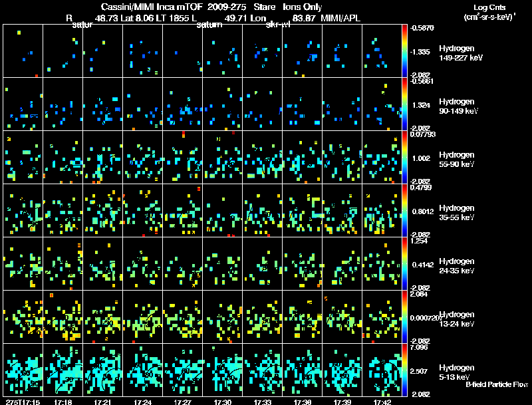Click the 2.507 colorbar value
This screenshot has width=532, height=405.
[419, 372]
